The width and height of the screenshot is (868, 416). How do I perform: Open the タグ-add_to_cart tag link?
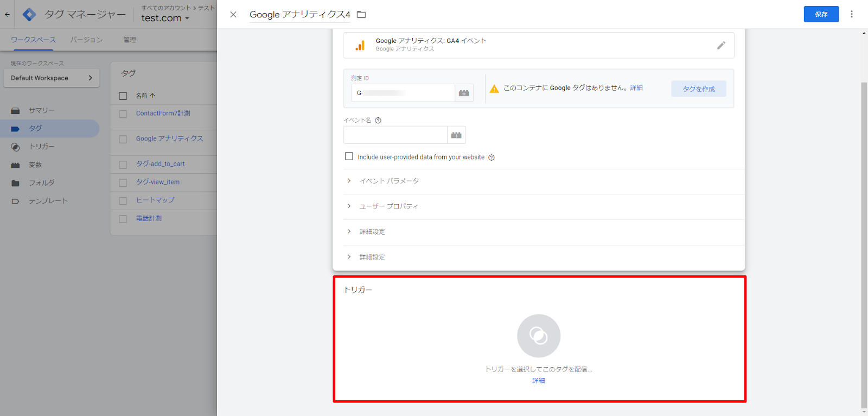161,164
